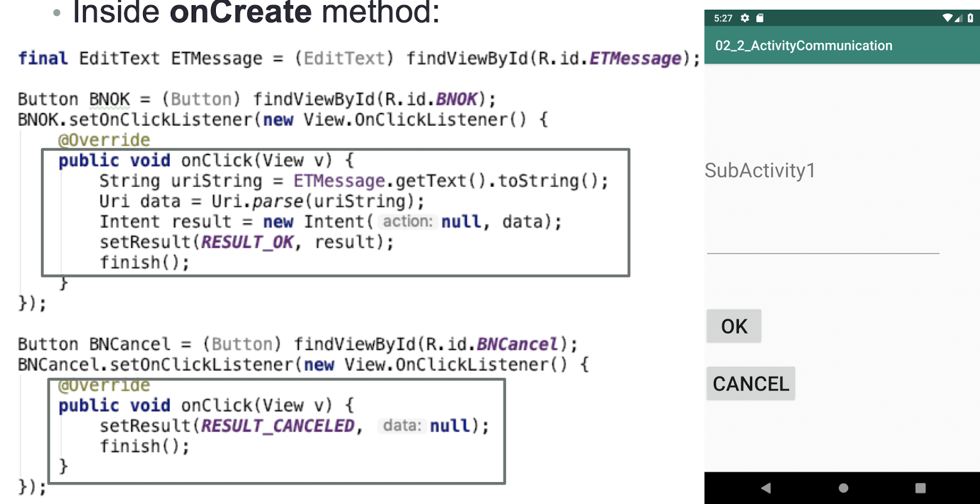Tap the Android recent apps square icon

(920, 488)
